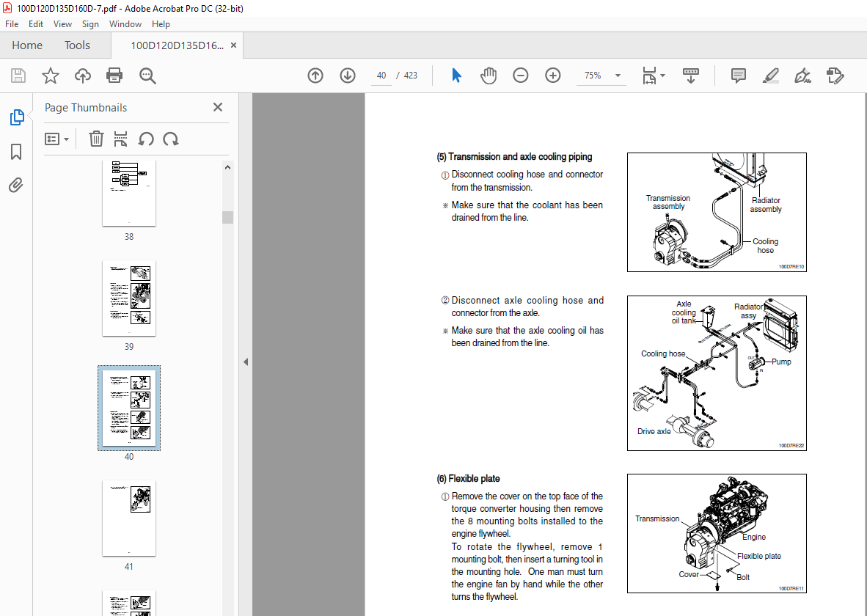Click the thumbnail panel scroll-up arrow
867x616 pixels.
(228, 167)
